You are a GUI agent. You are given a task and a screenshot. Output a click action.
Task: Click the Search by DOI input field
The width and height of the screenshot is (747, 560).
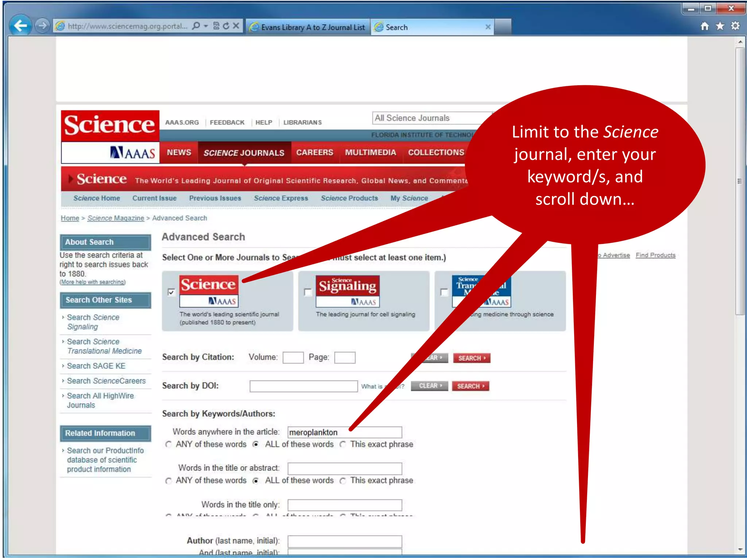tap(303, 386)
